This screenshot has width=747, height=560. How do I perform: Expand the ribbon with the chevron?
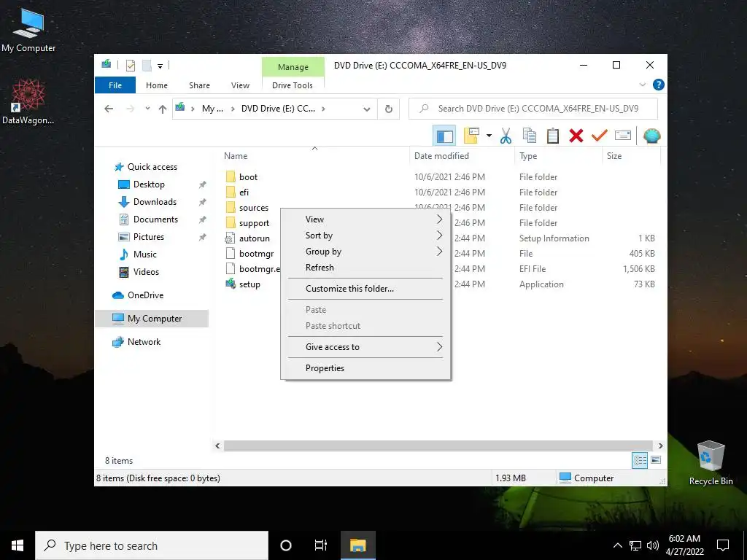coord(642,85)
